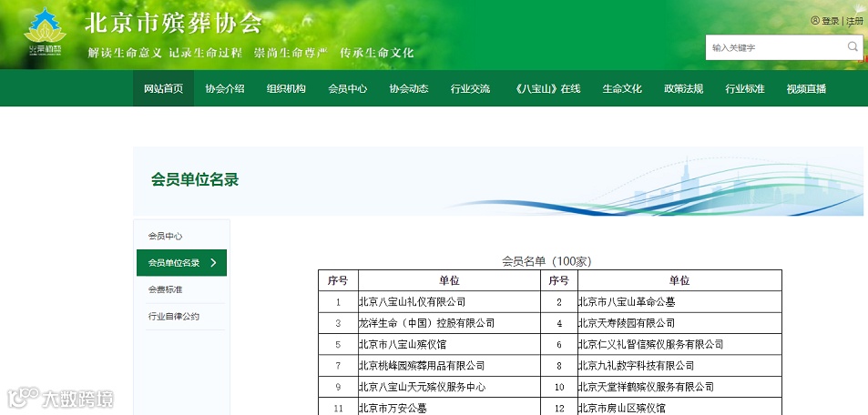Open the 行业标准 menu
The width and height of the screenshot is (868, 415).
745,88
